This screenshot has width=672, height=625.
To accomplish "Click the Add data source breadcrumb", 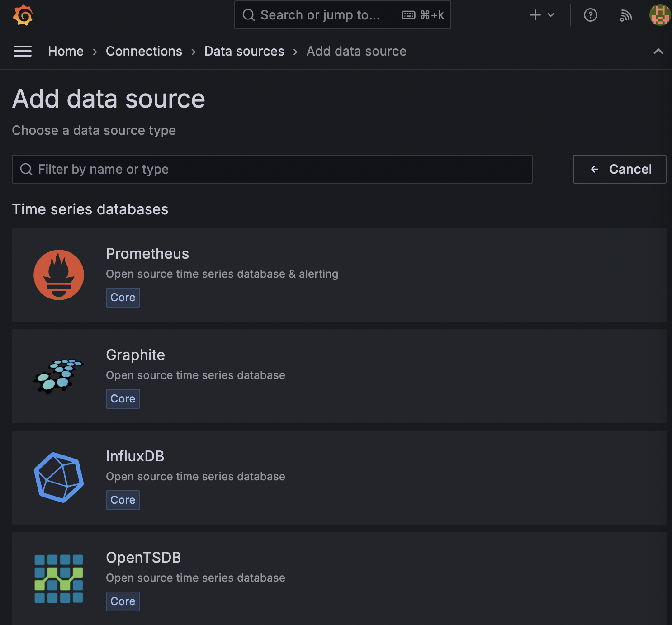I will coord(356,51).
